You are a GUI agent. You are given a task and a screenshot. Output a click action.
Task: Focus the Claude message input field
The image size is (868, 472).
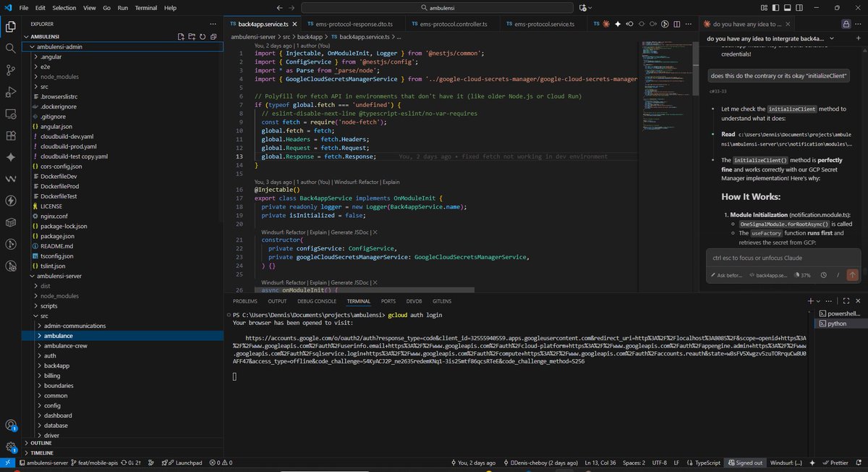pos(783,257)
